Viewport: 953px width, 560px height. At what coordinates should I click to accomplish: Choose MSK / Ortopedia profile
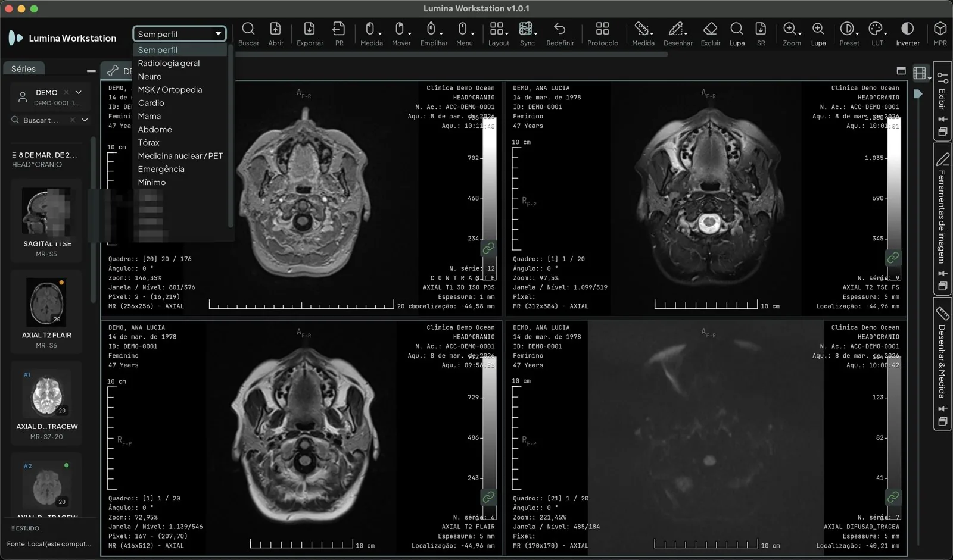[170, 89]
